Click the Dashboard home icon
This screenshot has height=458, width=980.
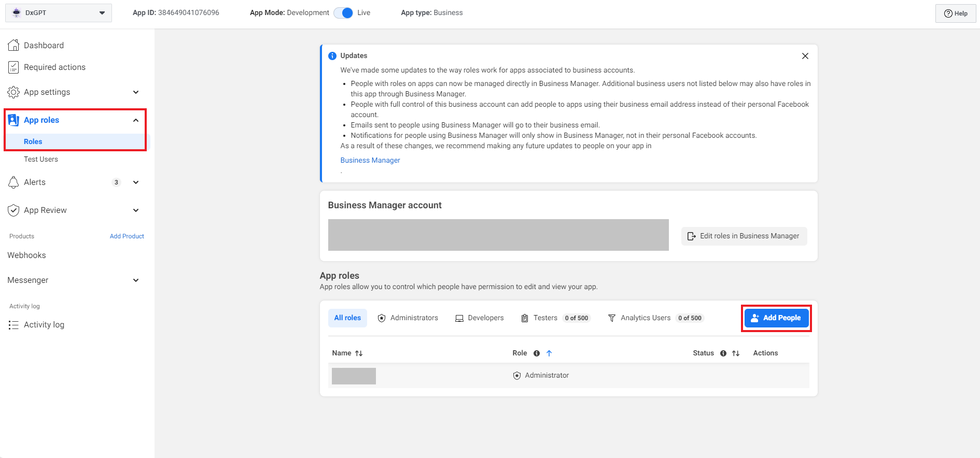[13, 46]
